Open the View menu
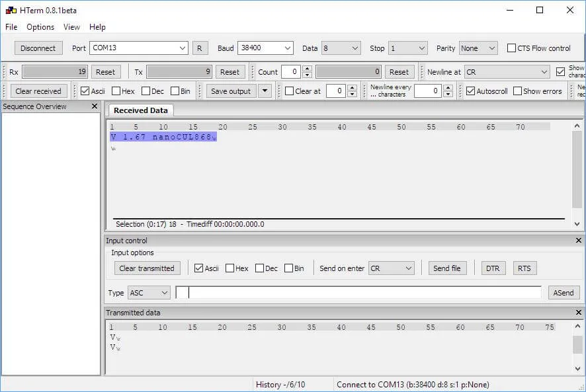This screenshot has height=392, width=586. (71, 27)
